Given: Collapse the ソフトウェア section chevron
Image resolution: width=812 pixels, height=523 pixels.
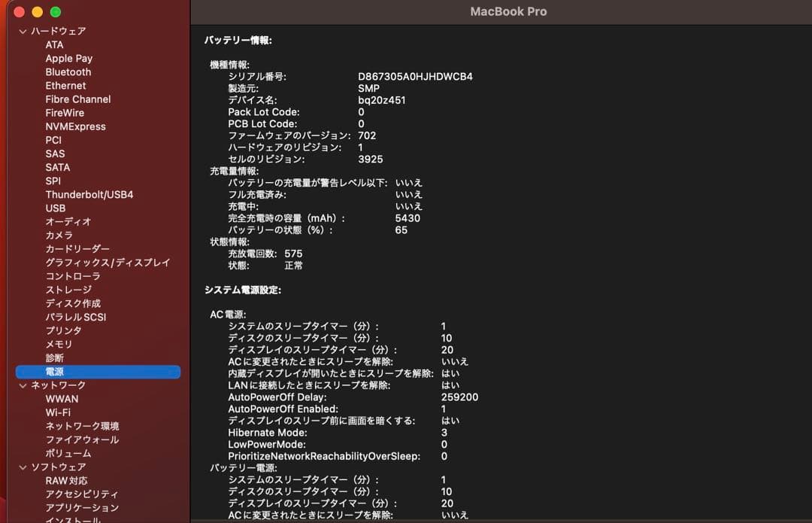Looking at the screenshot, I should point(23,467).
